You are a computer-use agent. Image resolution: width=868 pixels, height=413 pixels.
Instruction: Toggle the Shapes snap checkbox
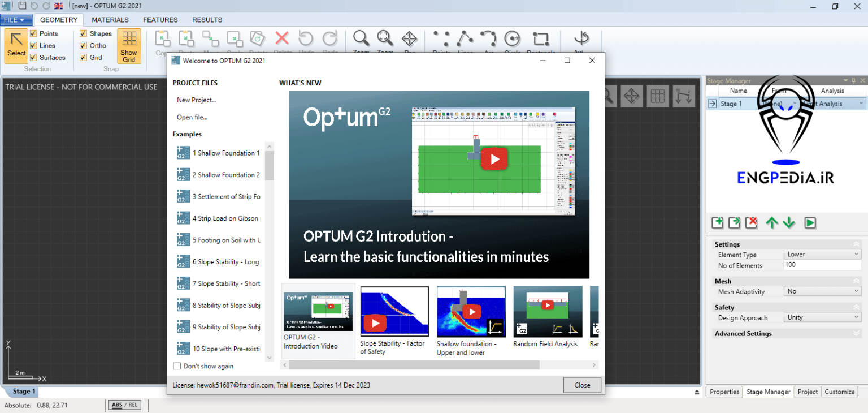click(x=83, y=33)
